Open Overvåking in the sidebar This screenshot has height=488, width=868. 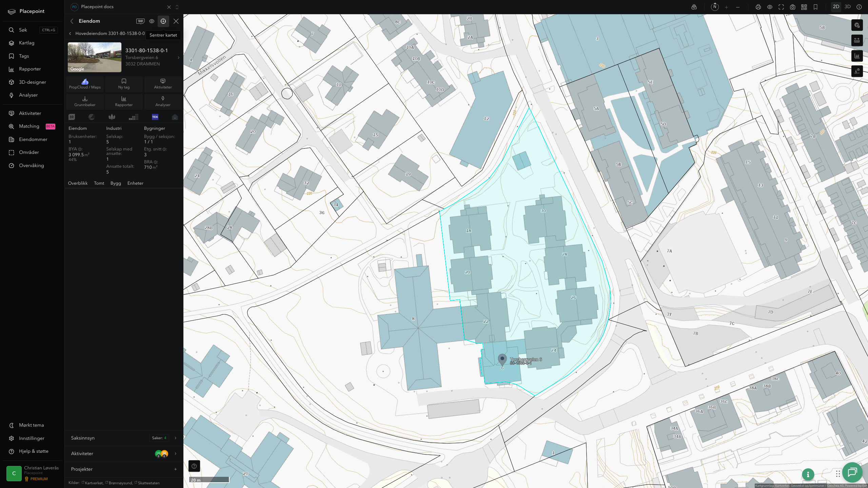click(33, 165)
